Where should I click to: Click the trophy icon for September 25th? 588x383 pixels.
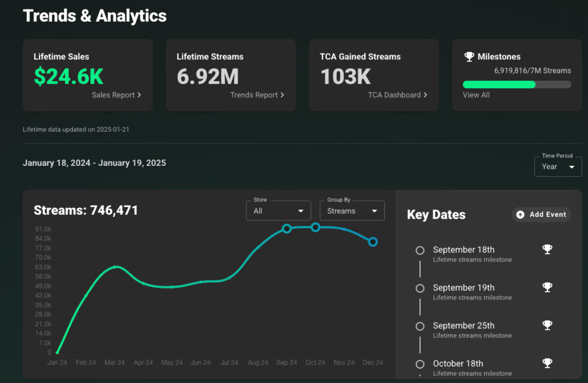547,325
